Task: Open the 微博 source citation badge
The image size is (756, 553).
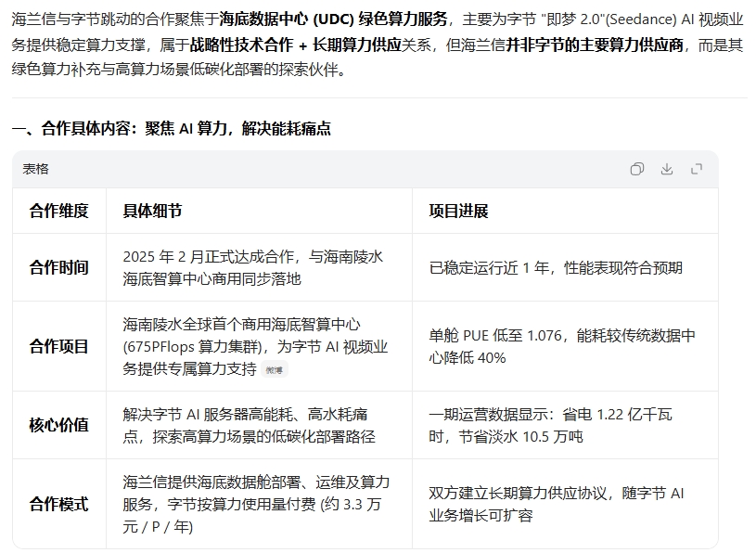Action: click(275, 370)
